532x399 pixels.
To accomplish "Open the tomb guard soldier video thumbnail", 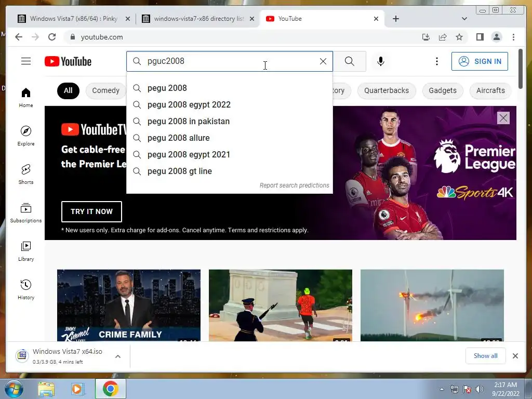I will pyautogui.click(x=280, y=305).
